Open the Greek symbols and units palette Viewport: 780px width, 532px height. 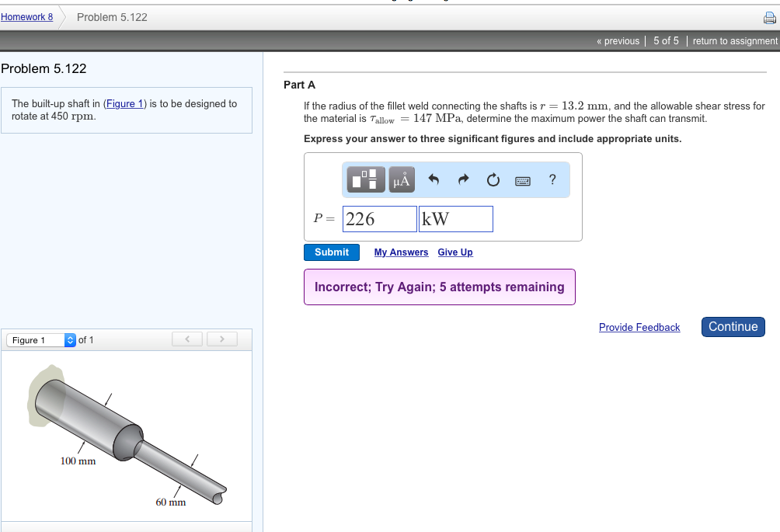401,180
